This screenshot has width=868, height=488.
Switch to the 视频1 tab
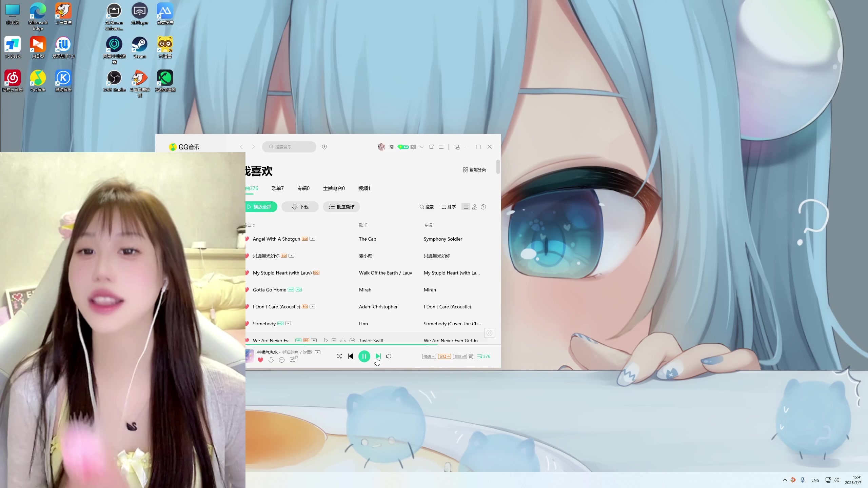pyautogui.click(x=364, y=188)
